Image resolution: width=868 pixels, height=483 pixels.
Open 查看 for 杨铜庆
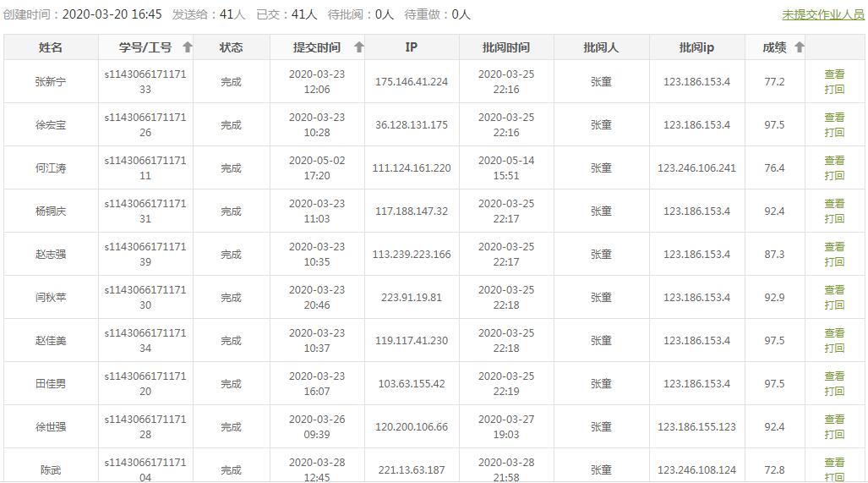tap(834, 204)
